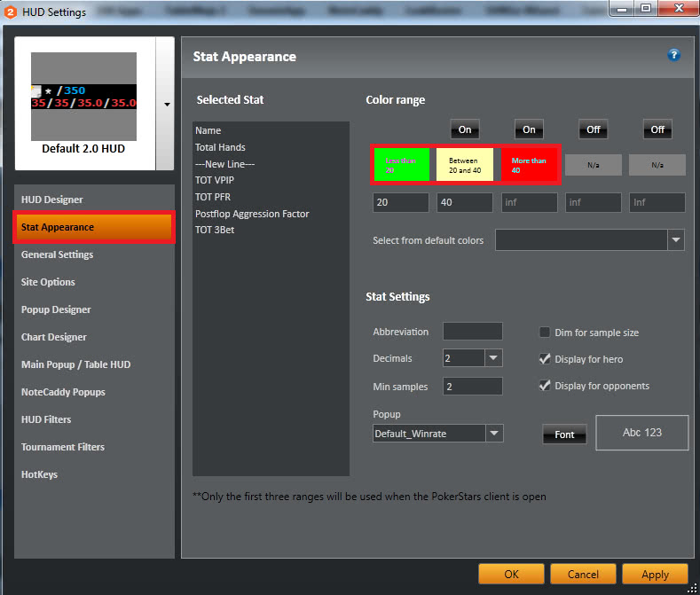
Task: Enable Dim for sample size checkbox
Action: pyautogui.click(x=545, y=333)
